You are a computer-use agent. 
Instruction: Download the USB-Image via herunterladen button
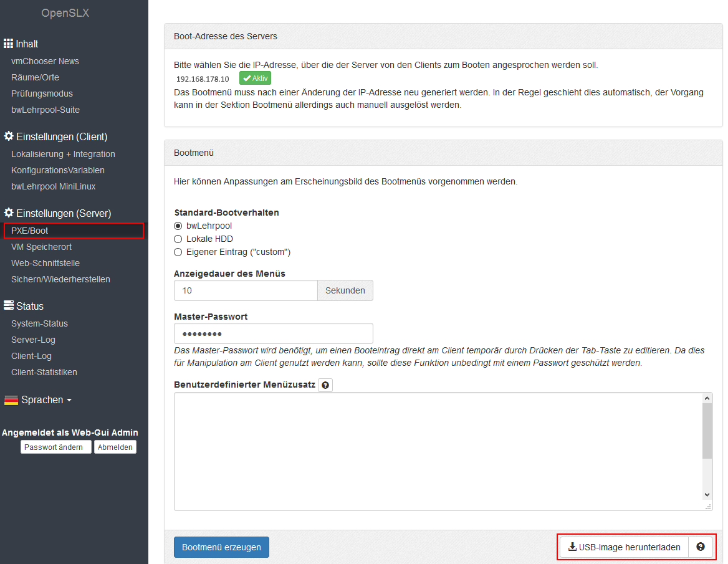click(x=624, y=547)
